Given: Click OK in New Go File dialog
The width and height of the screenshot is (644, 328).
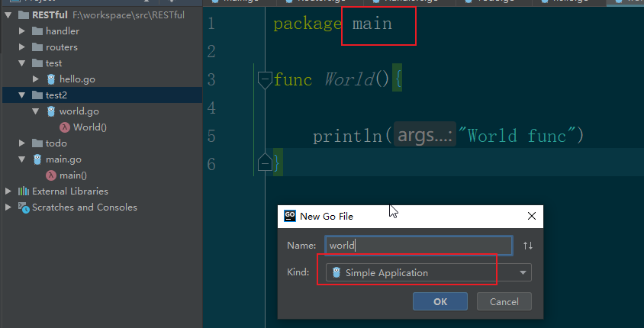Looking at the screenshot, I should pos(440,301).
